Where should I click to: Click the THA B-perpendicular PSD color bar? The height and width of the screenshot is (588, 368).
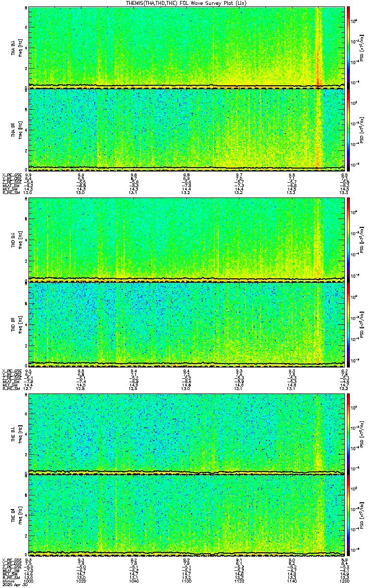(348, 47)
